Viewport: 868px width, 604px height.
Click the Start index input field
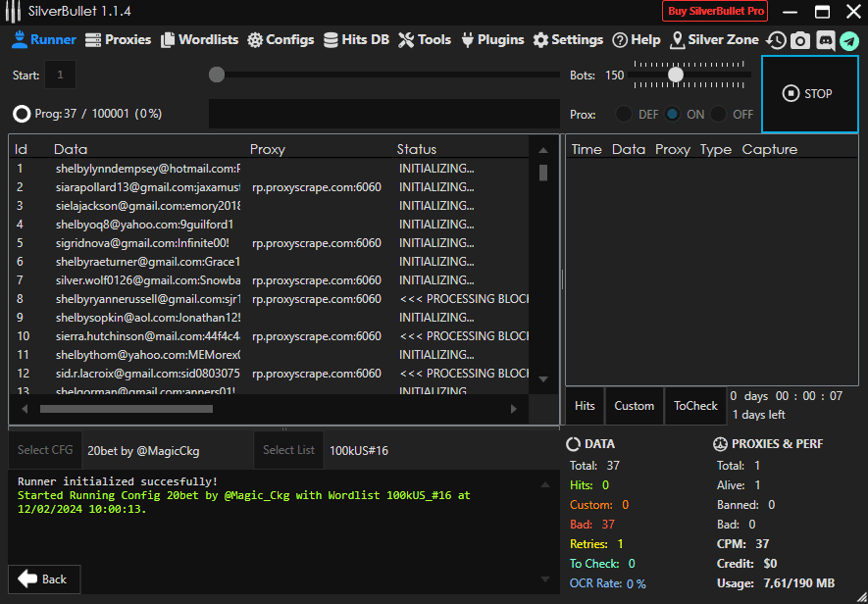tap(60, 75)
